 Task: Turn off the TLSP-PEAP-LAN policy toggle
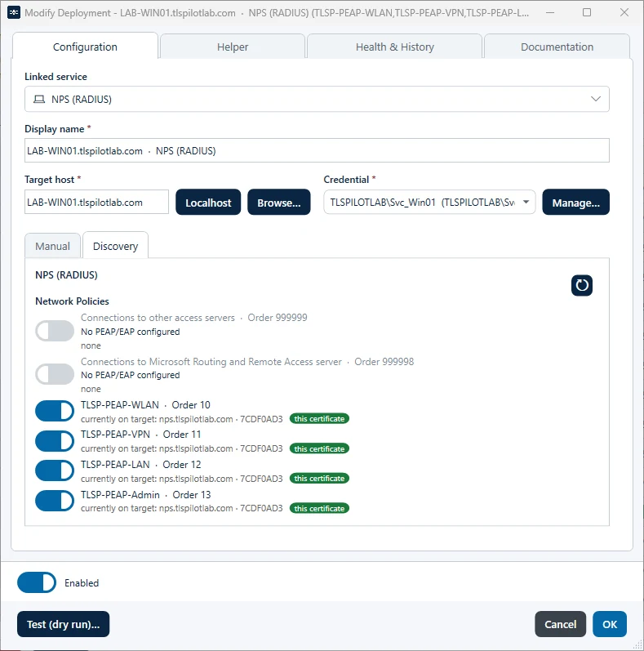55,470
